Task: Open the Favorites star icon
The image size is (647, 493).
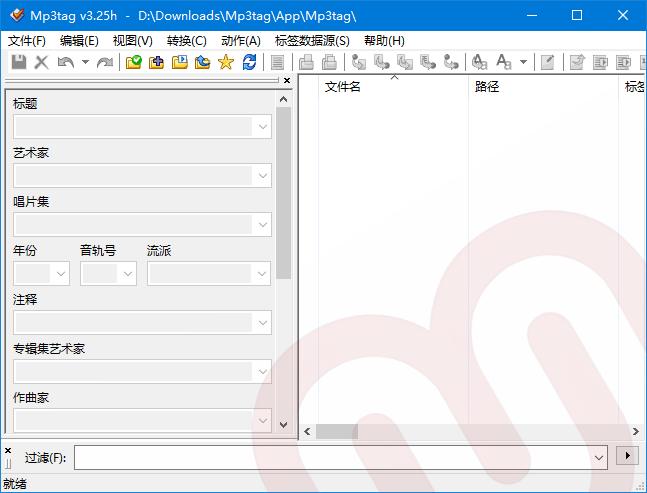Action: 226,62
